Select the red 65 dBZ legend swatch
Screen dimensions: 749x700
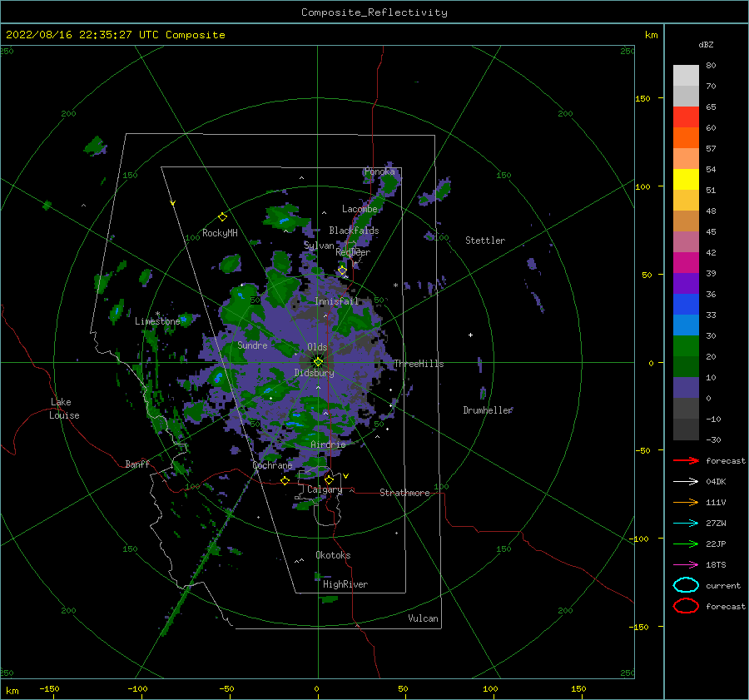tap(686, 117)
